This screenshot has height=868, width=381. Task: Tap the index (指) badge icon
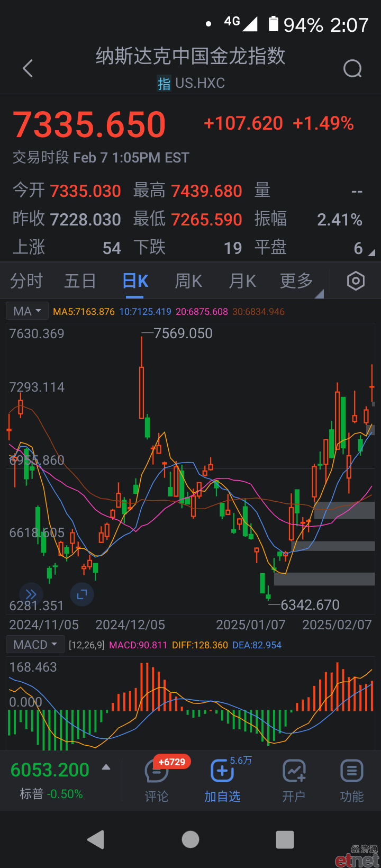click(164, 84)
